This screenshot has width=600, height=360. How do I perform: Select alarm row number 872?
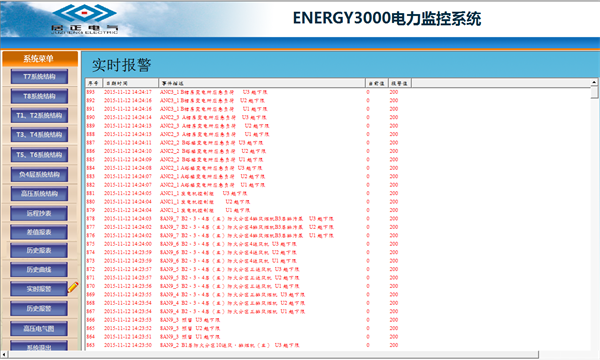tap(91, 269)
